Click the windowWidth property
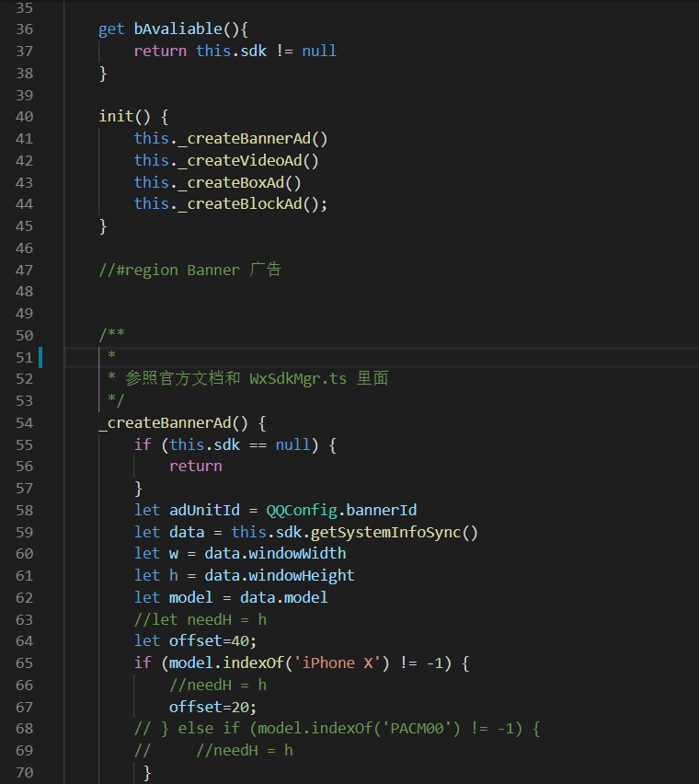The height and width of the screenshot is (784, 699). coord(297,554)
